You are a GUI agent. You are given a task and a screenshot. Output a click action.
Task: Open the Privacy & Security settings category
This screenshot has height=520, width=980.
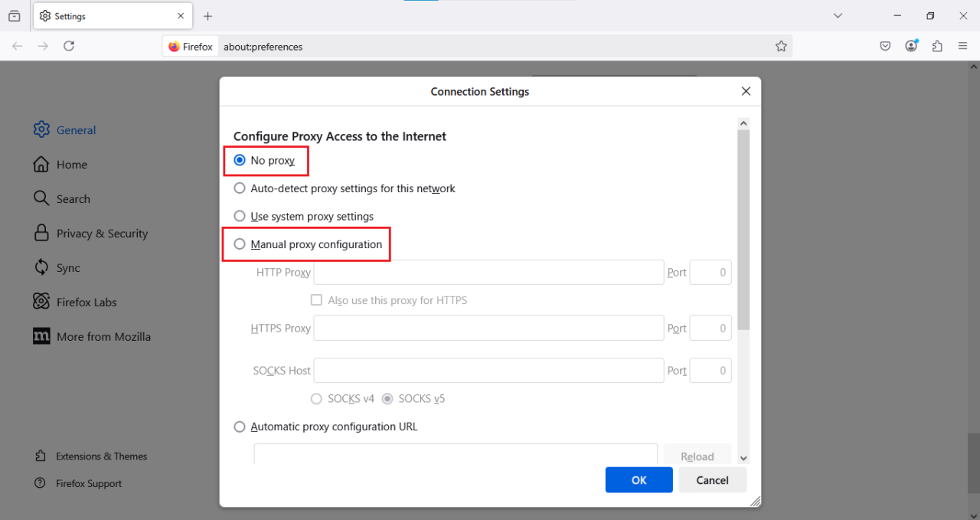coord(102,234)
